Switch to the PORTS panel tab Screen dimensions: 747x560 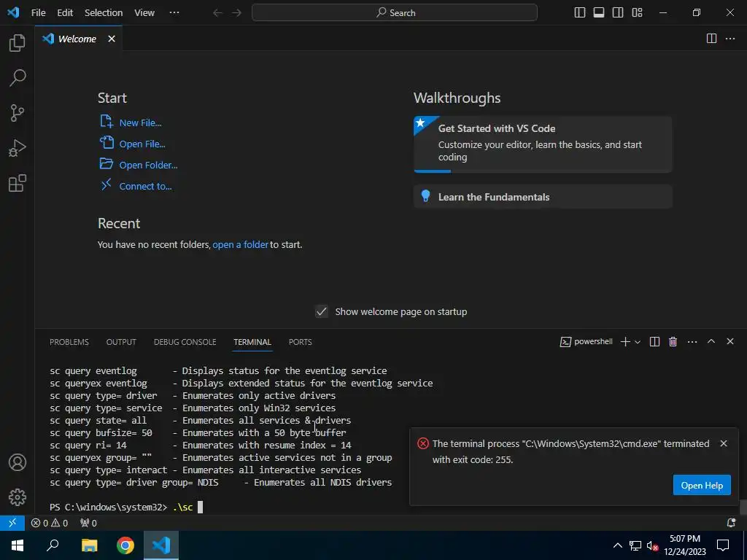pyautogui.click(x=300, y=342)
